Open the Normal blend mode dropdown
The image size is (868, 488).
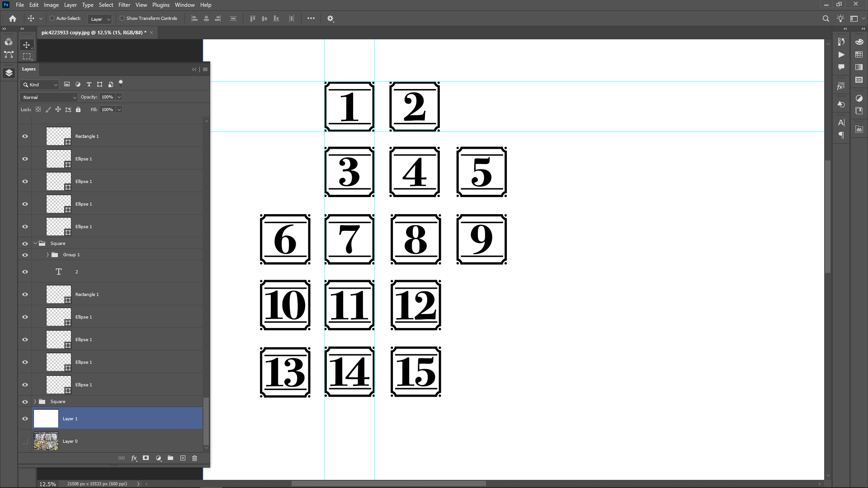[x=49, y=97]
